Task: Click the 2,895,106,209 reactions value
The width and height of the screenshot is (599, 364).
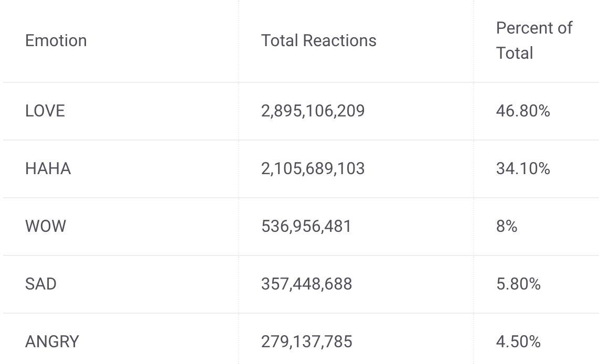Action: point(313,111)
